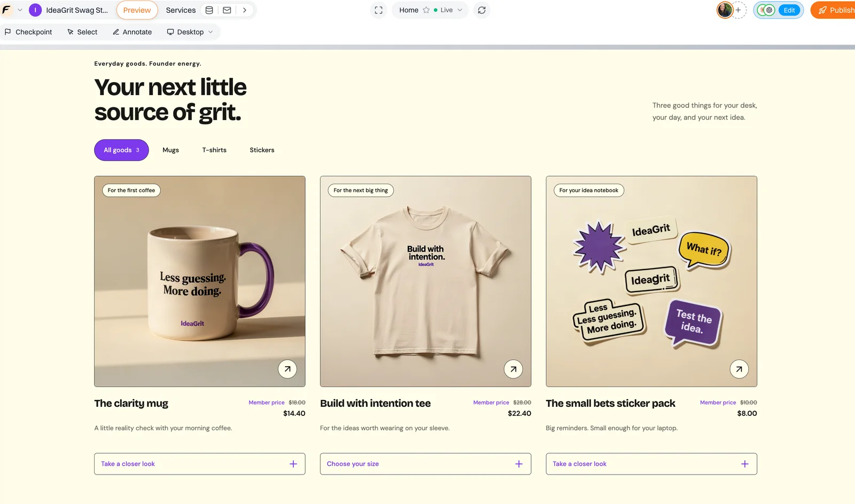Expand more services with the right chevron

tap(245, 10)
